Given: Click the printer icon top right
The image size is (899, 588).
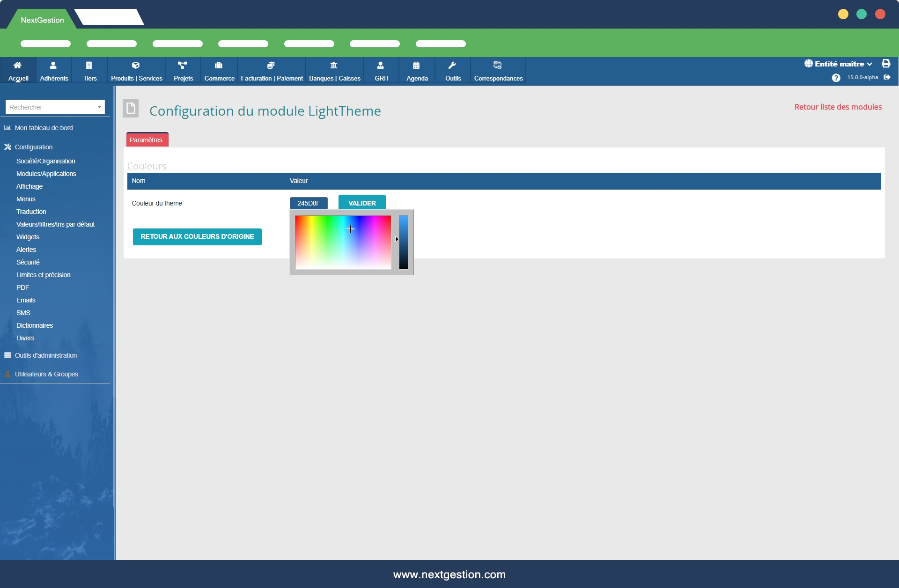Looking at the screenshot, I should click(886, 64).
